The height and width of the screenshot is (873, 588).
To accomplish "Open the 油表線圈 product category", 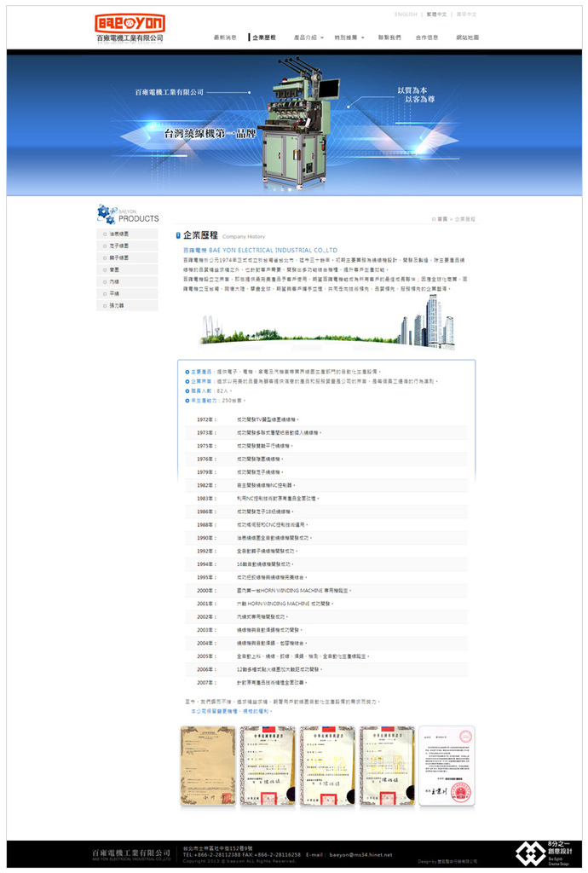I will click(x=127, y=234).
